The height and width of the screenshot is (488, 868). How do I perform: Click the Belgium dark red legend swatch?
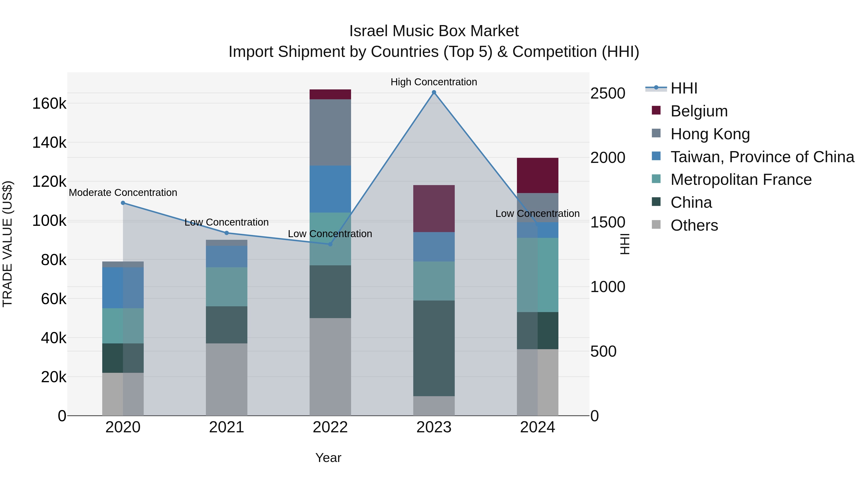(x=656, y=110)
